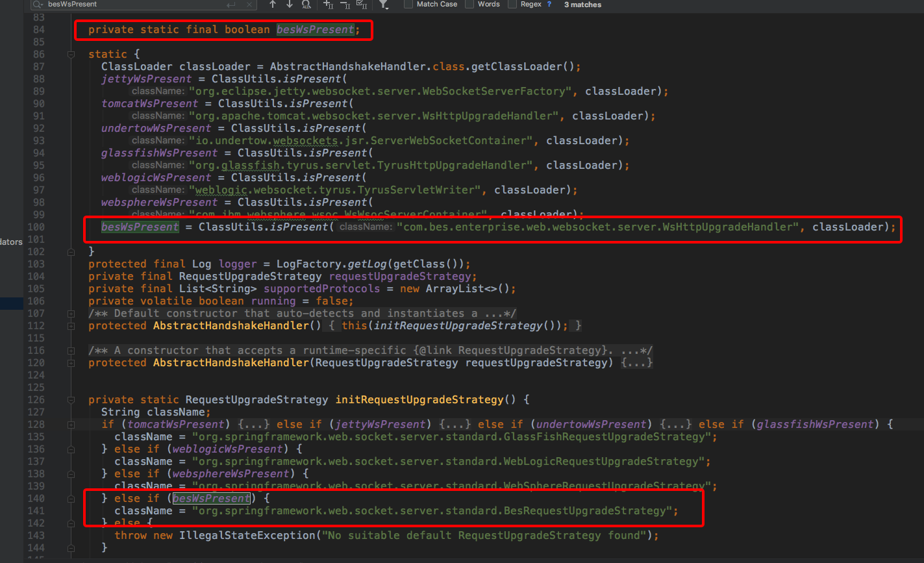924x563 pixels.
Task: Open search history magnifier dropdown
Action: click(39, 5)
